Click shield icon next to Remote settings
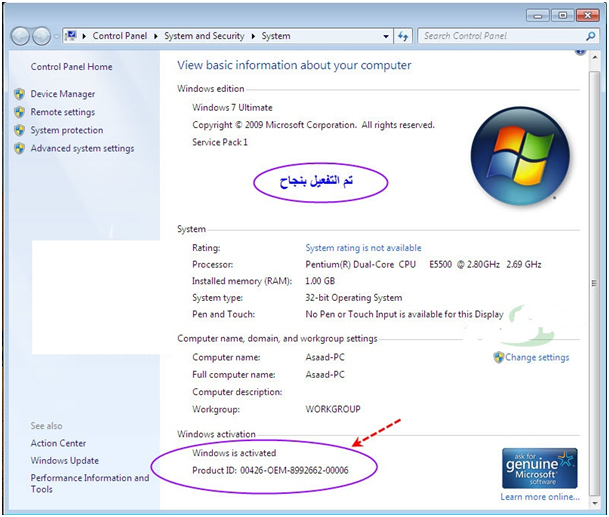 [x=19, y=112]
